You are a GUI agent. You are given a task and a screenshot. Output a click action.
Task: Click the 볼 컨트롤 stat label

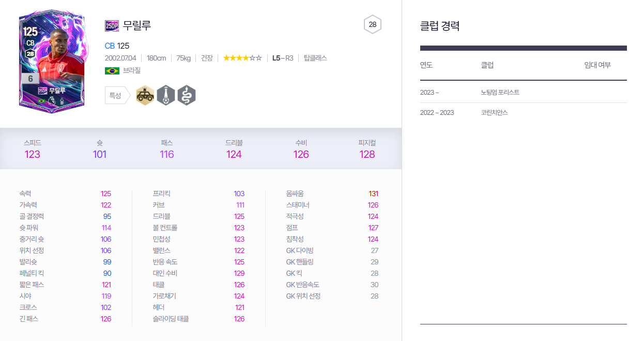click(165, 228)
